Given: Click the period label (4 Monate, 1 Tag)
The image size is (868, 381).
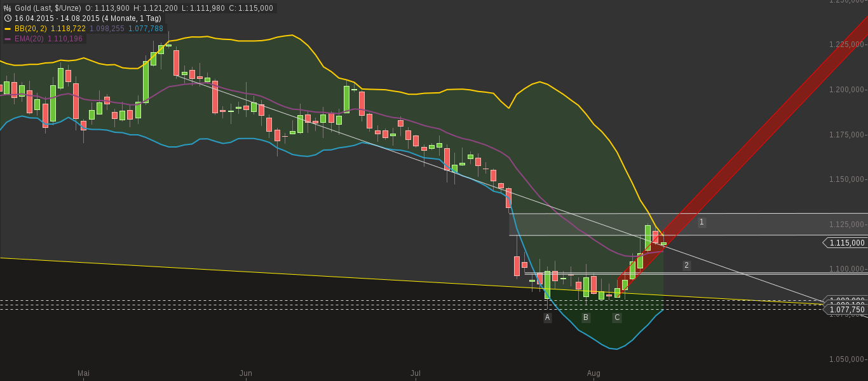Looking at the screenshot, I should pos(132,18).
